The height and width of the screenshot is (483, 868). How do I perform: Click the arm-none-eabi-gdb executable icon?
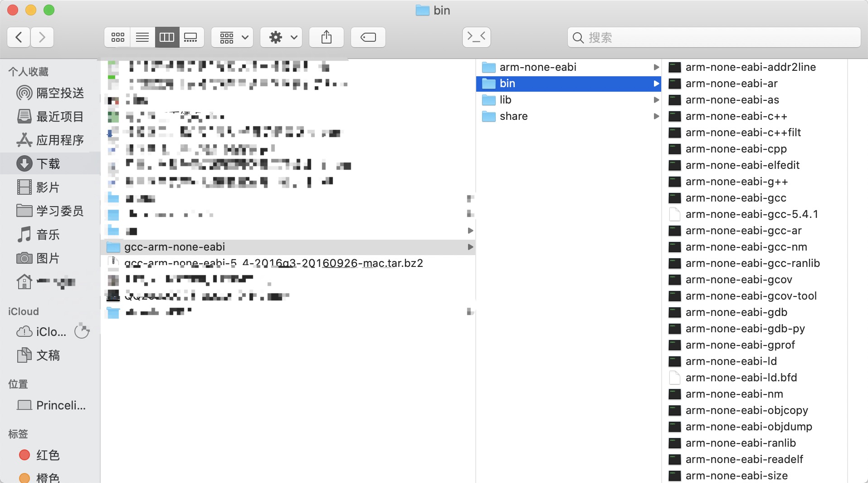coord(675,312)
